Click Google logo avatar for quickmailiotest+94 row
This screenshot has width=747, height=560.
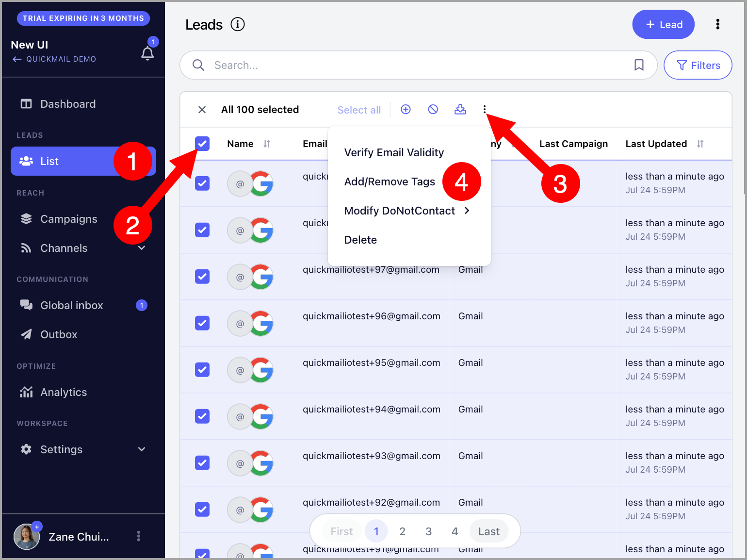(262, 417)
